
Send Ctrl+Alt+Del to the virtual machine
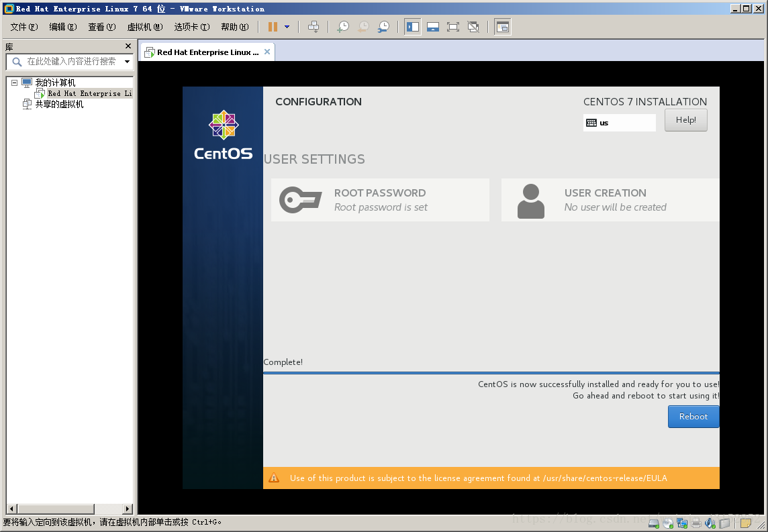click(x=314, y=27)
